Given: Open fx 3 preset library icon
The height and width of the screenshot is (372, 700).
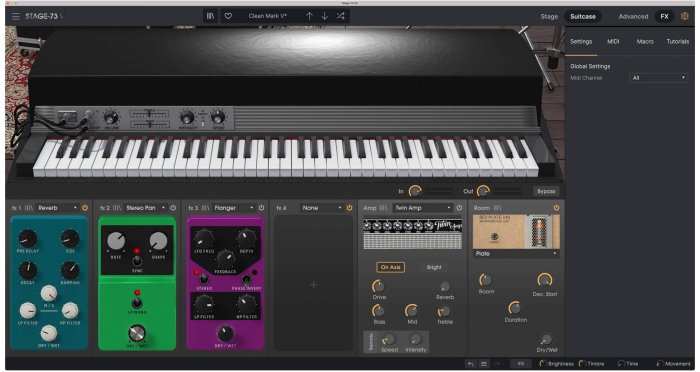Looking at the screenshot, I should tap(205, 208).
